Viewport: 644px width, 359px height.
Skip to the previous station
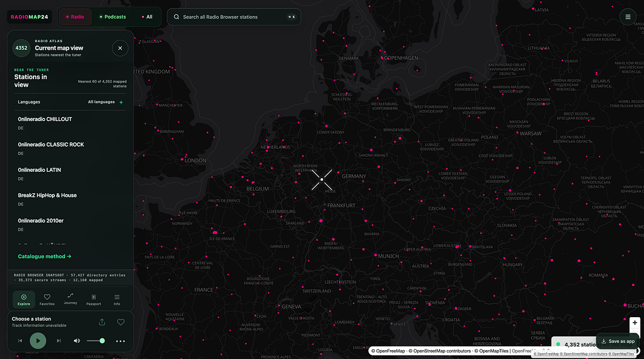pyautogui.click(x=20, y=340)
